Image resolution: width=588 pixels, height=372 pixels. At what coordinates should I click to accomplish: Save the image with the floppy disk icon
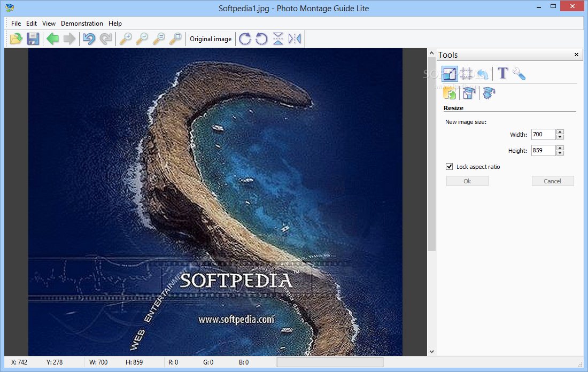[x=33, y=38]
